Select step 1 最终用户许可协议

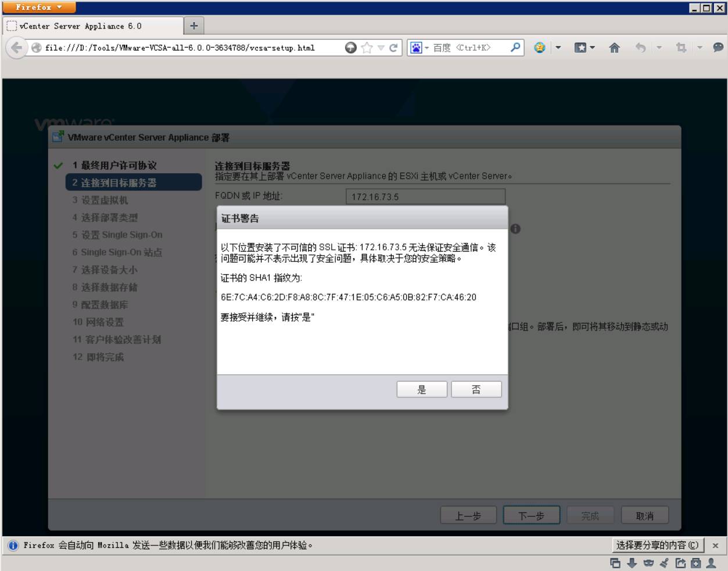(114, 166)
